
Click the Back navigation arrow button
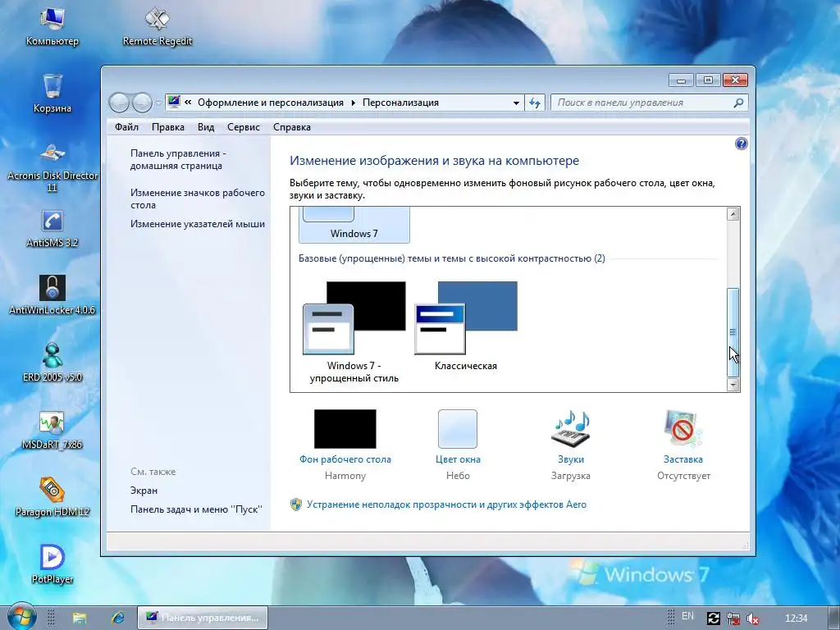(119, 103)
